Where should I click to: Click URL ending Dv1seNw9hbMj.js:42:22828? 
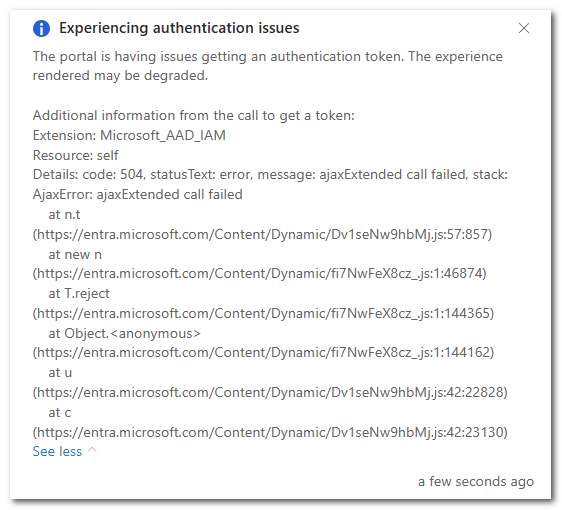(x=270, y=392)
